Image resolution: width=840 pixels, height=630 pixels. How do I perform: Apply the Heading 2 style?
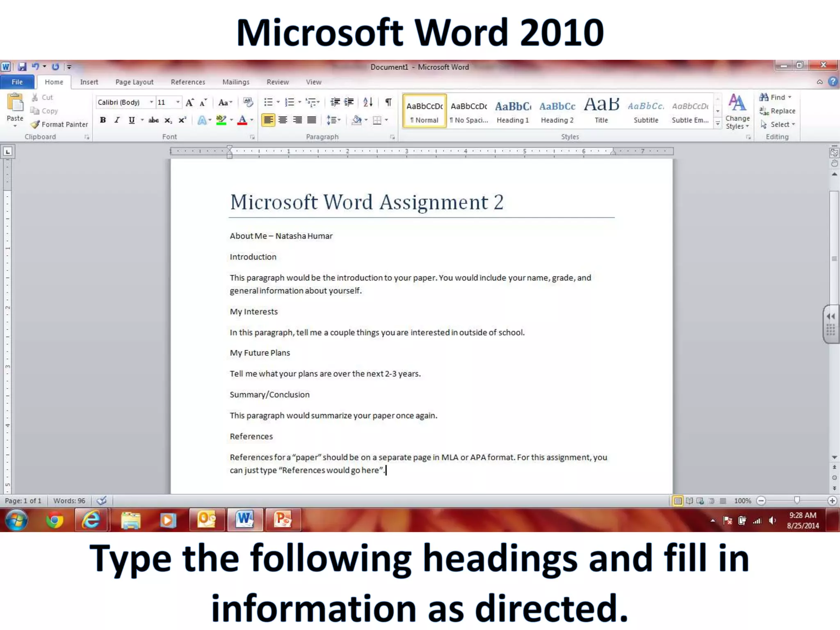(x=557, y=111)
